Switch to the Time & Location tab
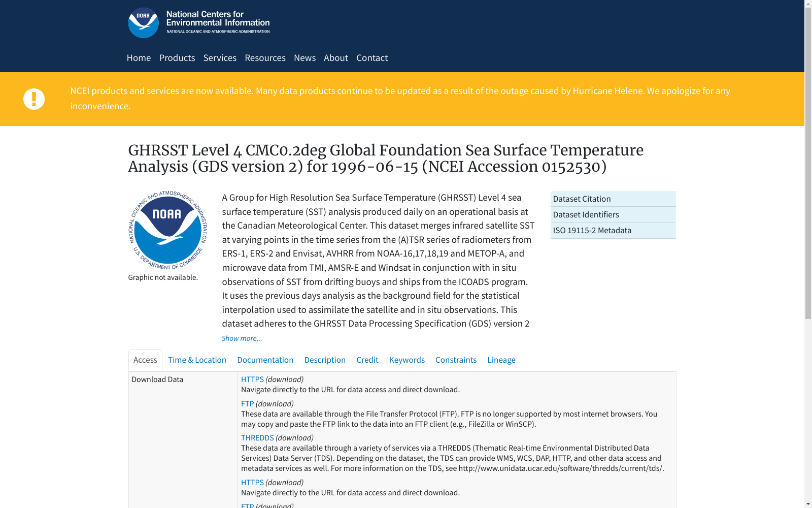Screen dimensions: 812x508 (x=197, y=360)
